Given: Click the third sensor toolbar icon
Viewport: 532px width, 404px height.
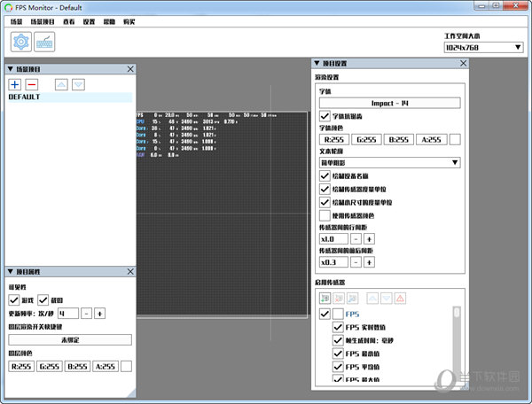Looking at the screenshot, I should [353, 299].
